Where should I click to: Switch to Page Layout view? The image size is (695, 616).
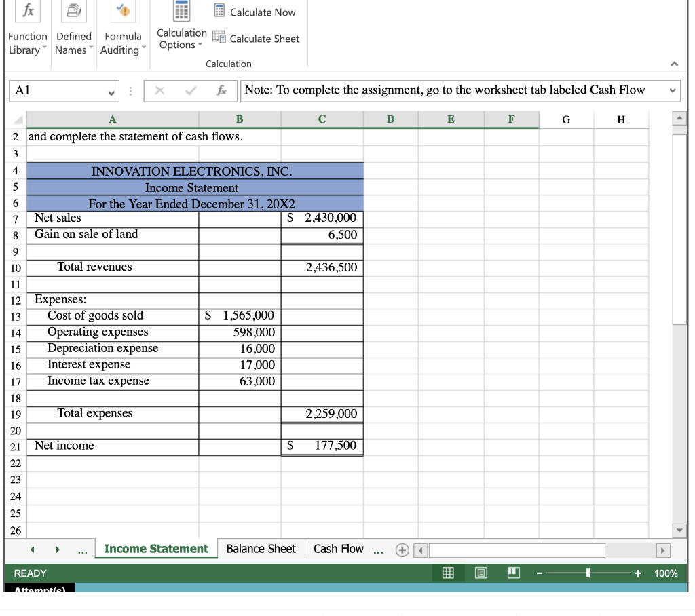pos(481,573)
